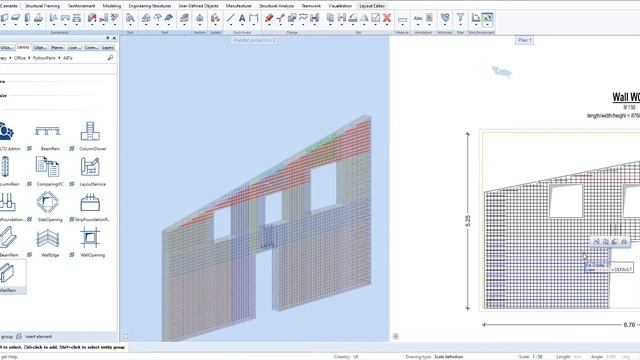Click the Update icon in ribbon
This screenshot has width=640, height=360.
[215, 18]
